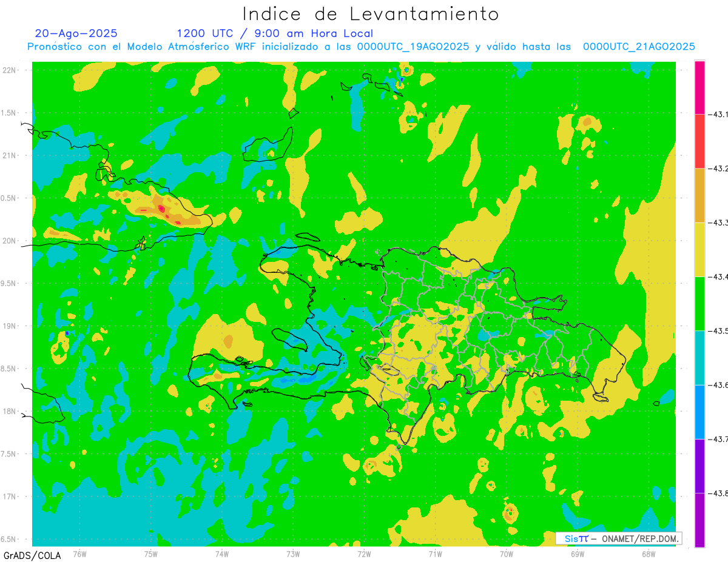Click the '0000UTC_19AGO2025' initialization time text

[x=413, y=47]
